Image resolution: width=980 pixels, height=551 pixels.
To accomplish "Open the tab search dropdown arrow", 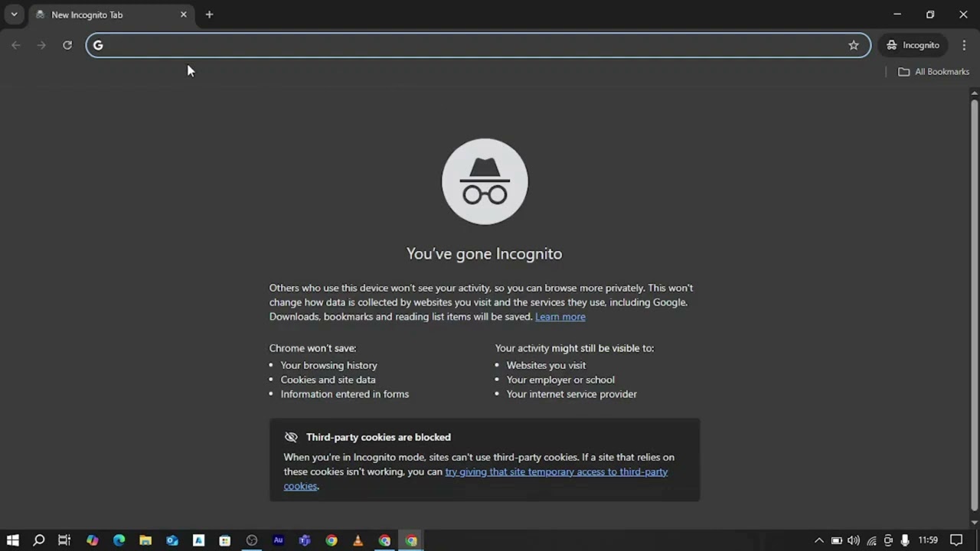I will (14, 15).
